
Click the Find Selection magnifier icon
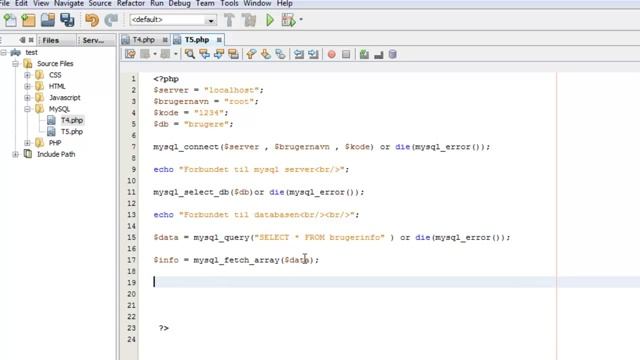coord(190,54)
